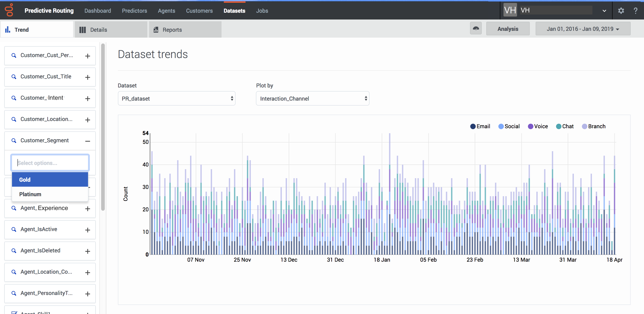
Task: Open the date range picker dropdown
Action: (583, 29)
